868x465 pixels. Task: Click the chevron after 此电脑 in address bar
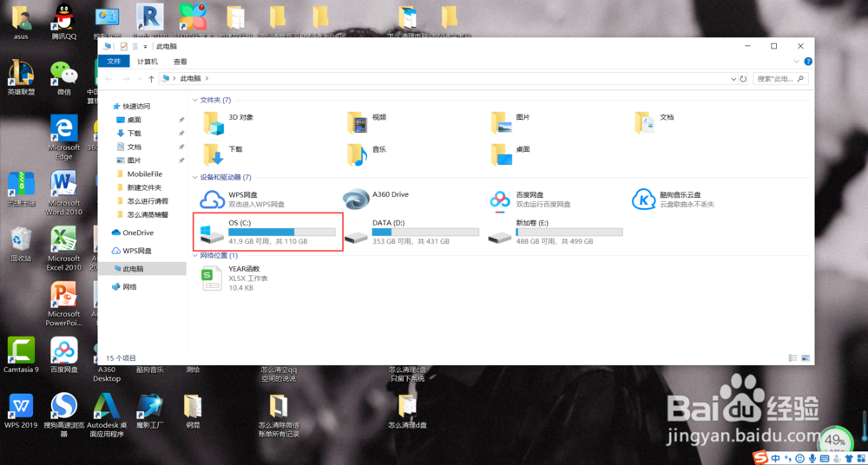[207, 79]
